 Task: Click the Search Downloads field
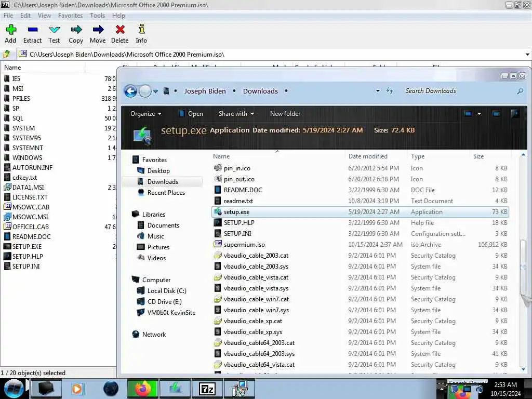click(x=460, y=91)
